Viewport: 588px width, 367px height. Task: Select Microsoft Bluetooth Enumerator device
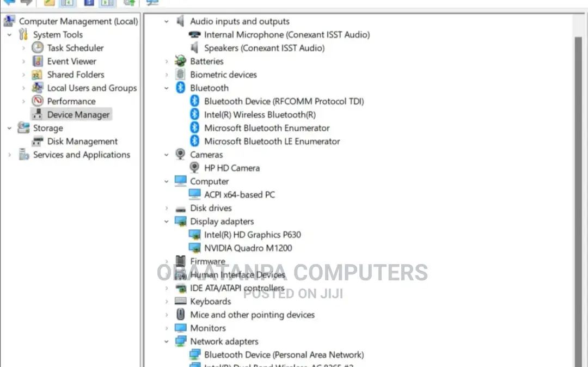[x=267, y=128]
